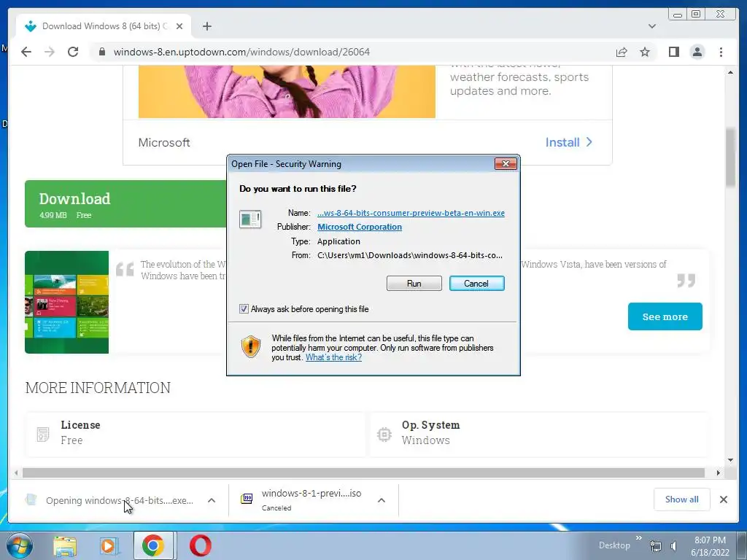
Task: Expand options for the windows-8-64-bits exe download
Action: tap(212, 500)
